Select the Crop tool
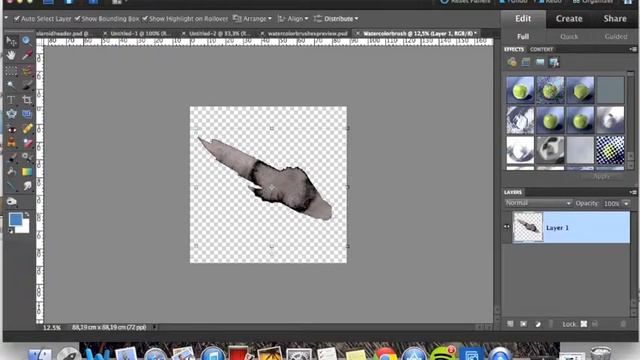The image size is (640, 360). click(27, 100)
